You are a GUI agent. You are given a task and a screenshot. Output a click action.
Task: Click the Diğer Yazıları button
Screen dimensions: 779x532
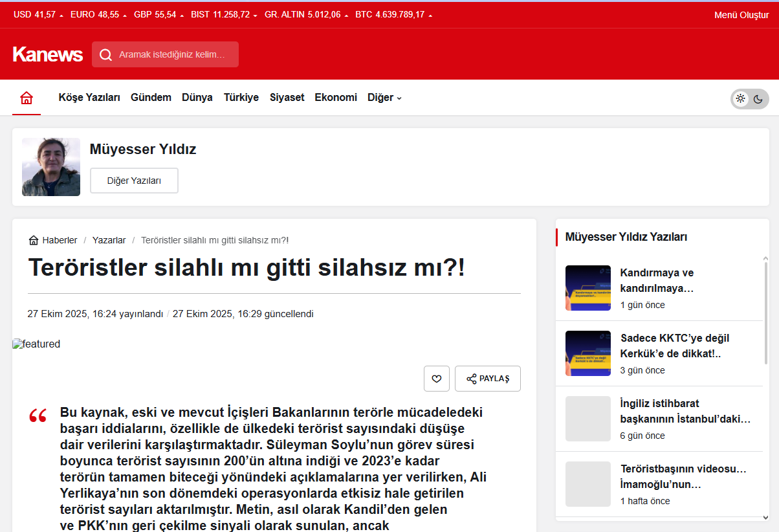(x=134, y=181)
